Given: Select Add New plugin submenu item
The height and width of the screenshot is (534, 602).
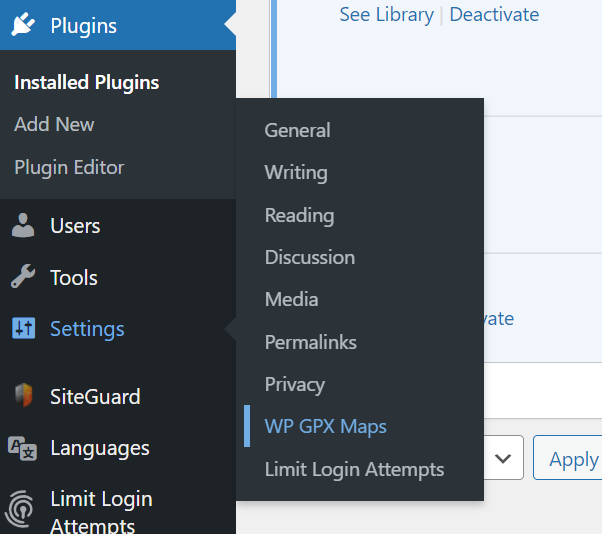Looking at the screenshot, I should (x=54, y=124).
